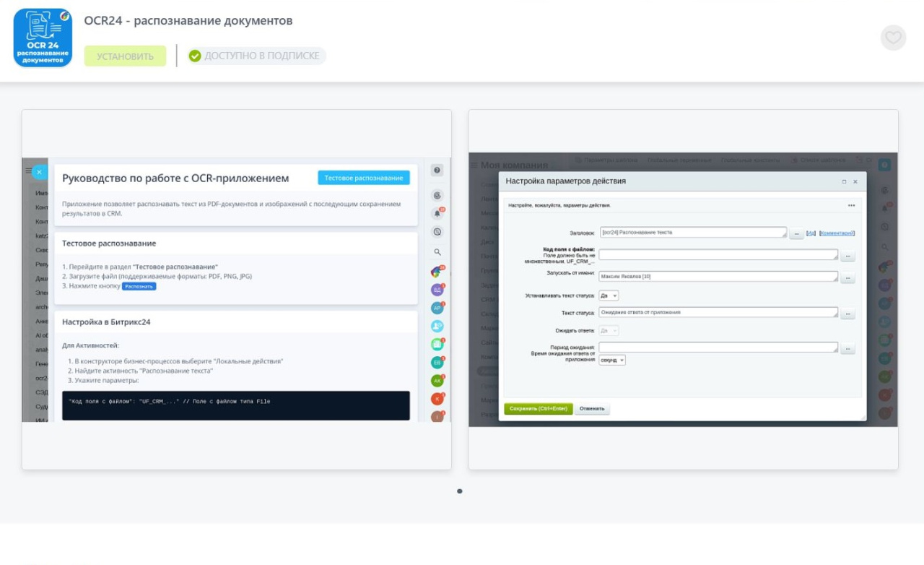Click the Период ожидания input field
Image resolution: width=924 pixels, height=565 pixels.
718,348
